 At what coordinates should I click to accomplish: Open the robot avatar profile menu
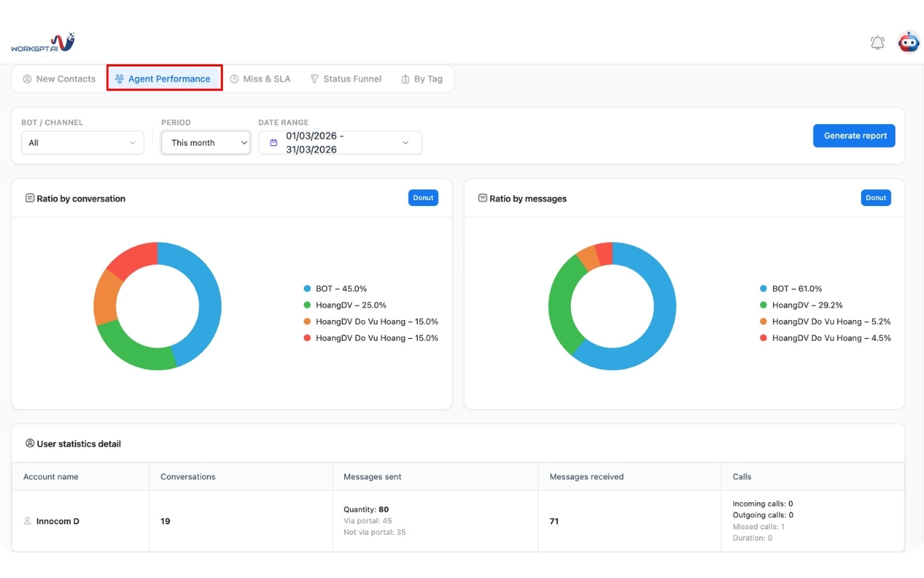tap(908, 43)
